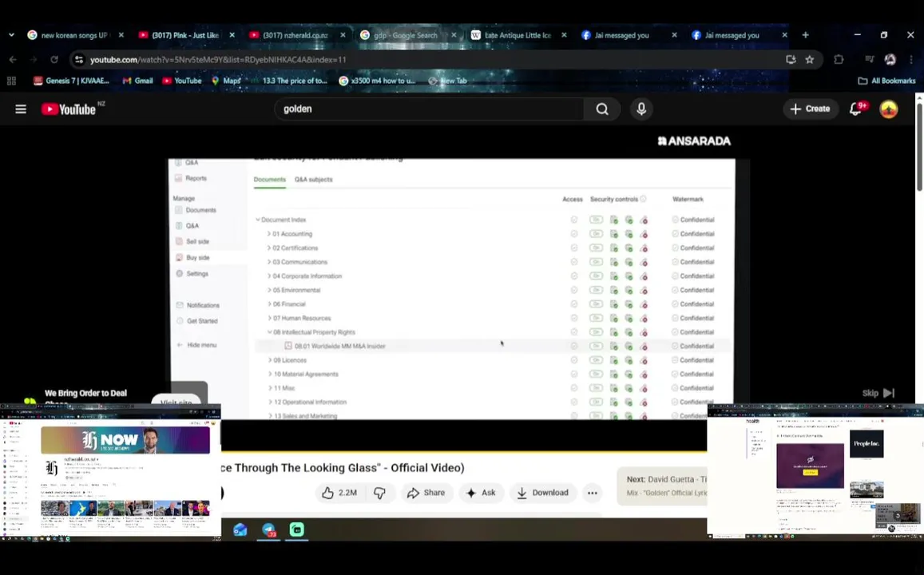
Task: Switch to the nzherald.co.nz tab
Action: tap(295, 35)
